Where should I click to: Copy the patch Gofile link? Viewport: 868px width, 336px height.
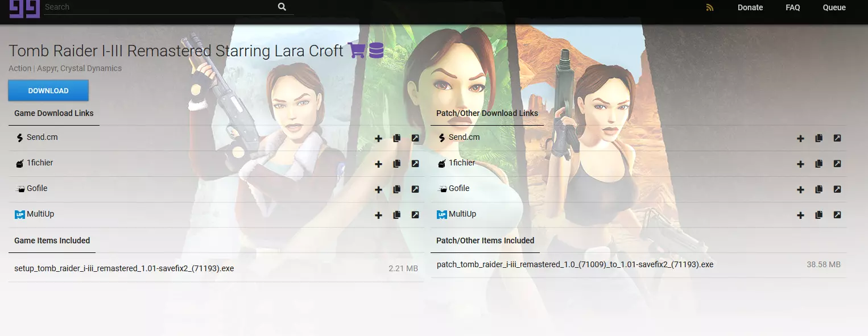pos(819,189)
